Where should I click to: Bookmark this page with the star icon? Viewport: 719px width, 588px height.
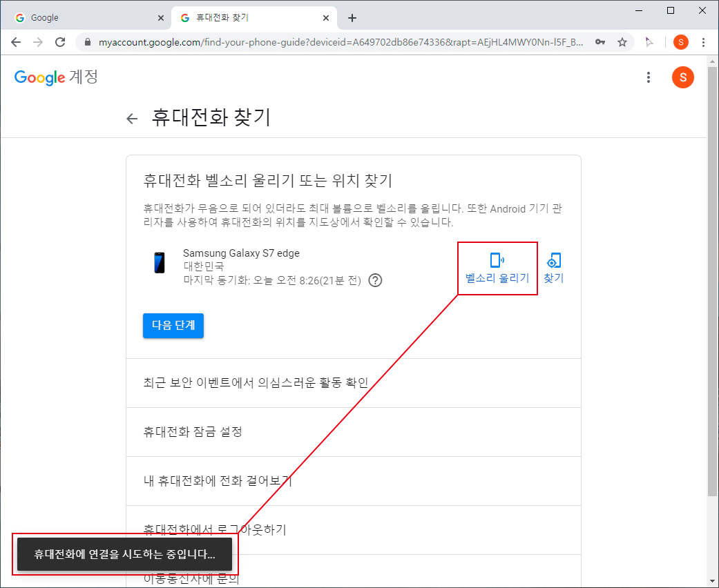click(622, 42)
